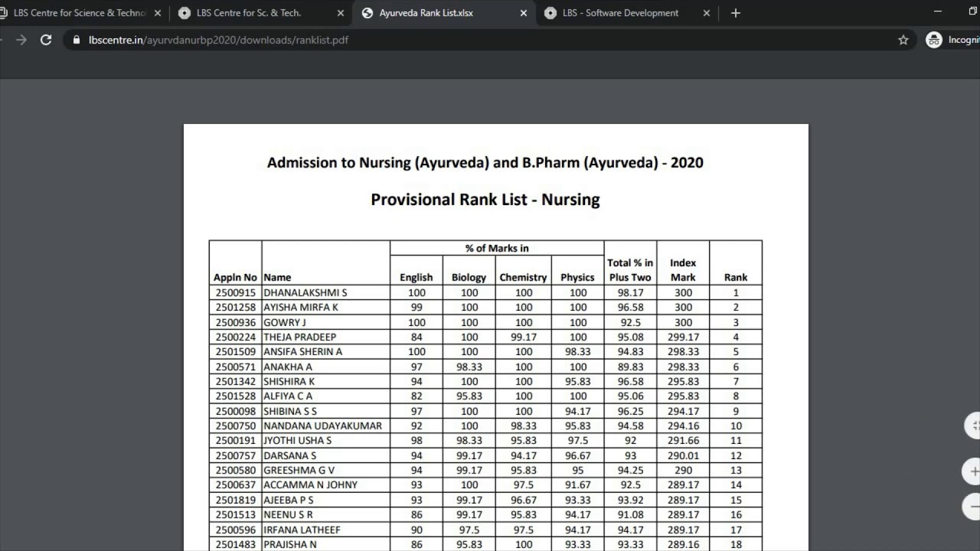Viewport: 980px width, 551px height.
Task: Click the name NANDANA UDAYAKUMAR
Action: (322, 425)
